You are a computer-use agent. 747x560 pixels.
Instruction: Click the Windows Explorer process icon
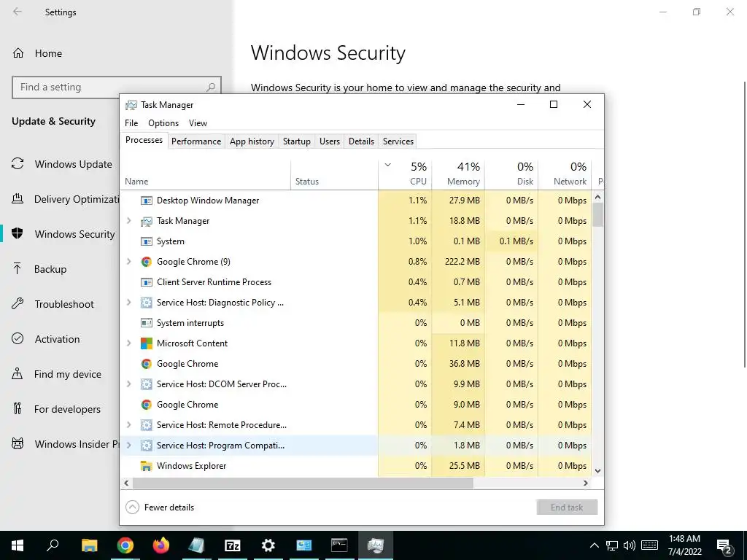[146, 466]
